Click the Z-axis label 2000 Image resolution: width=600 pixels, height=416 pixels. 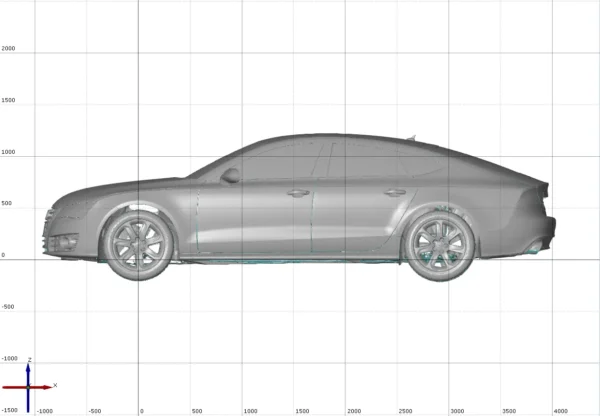point(8,49)
